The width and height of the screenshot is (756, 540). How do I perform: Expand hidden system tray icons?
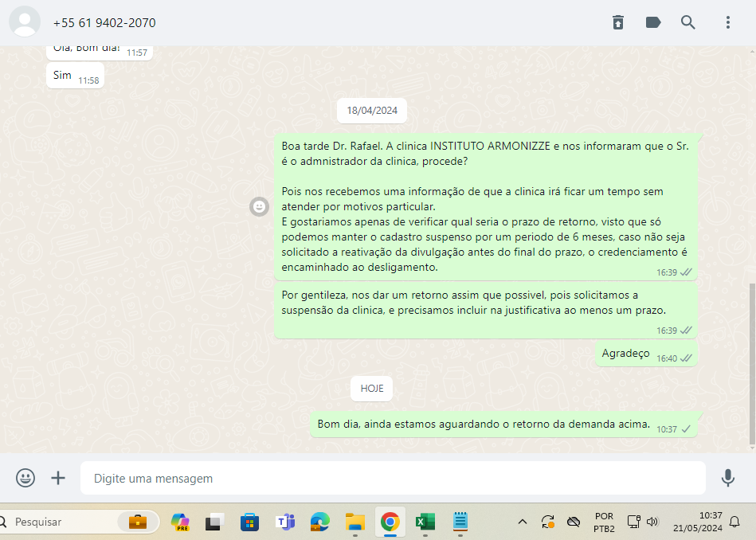[x=523, y=522]
